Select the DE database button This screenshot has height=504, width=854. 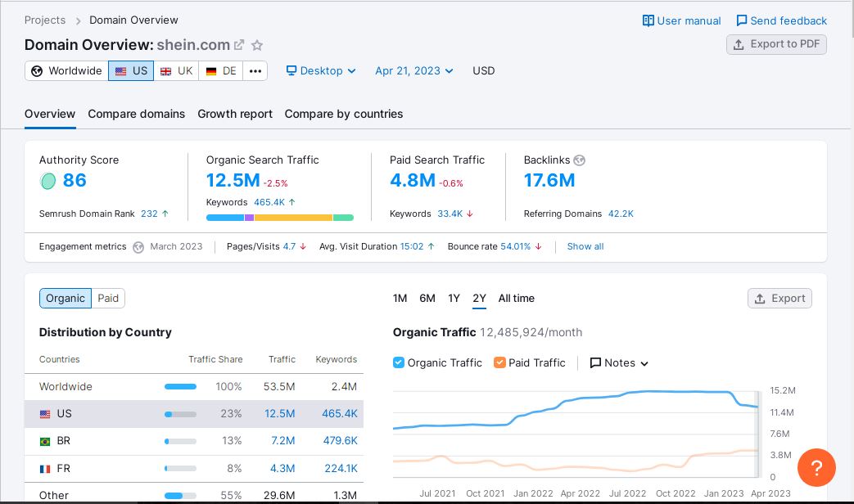click(x=220, y=70)
